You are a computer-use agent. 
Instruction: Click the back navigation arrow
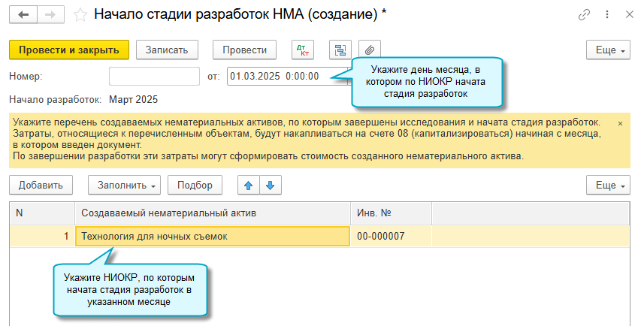(23, 15)
